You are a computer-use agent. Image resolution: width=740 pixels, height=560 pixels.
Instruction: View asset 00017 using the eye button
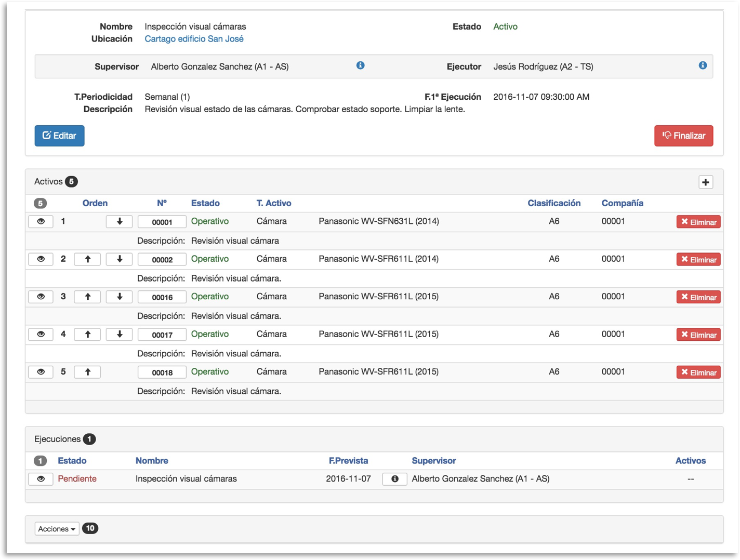(41, 335)
